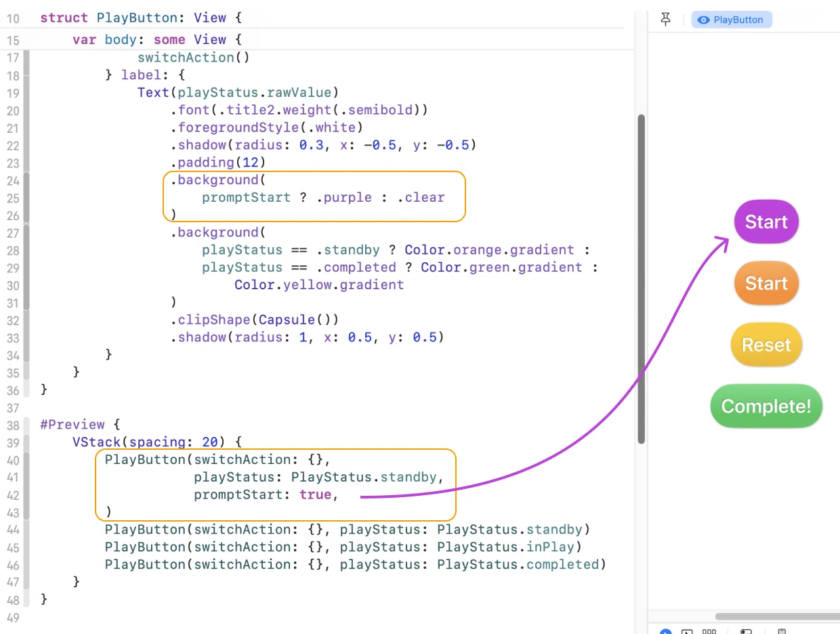Click '.font(.title2.weight(.semibold))' code line
Screen dimensions: 840x634
(299, 110)
